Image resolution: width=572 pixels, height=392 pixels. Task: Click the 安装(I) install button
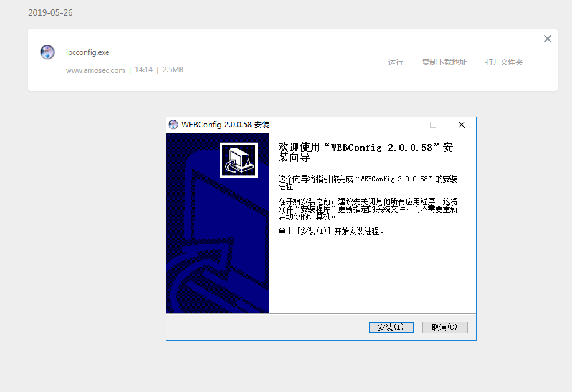[x=391, y=327]
